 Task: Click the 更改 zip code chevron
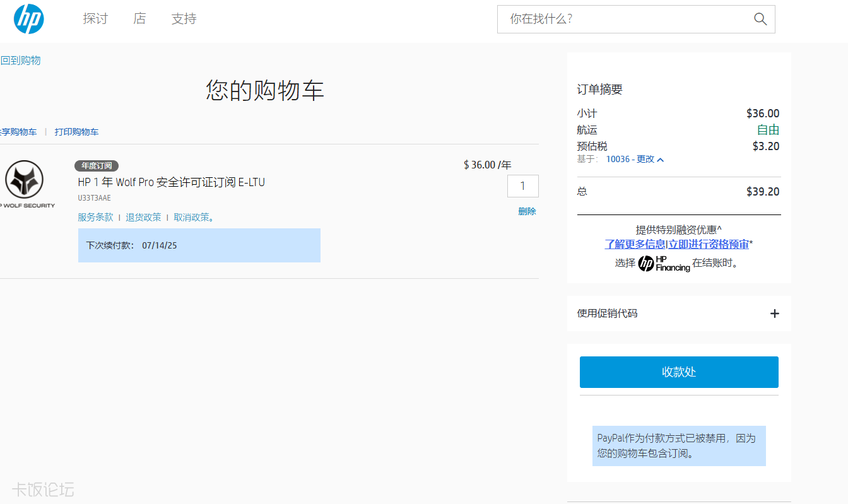click(661, 160)
